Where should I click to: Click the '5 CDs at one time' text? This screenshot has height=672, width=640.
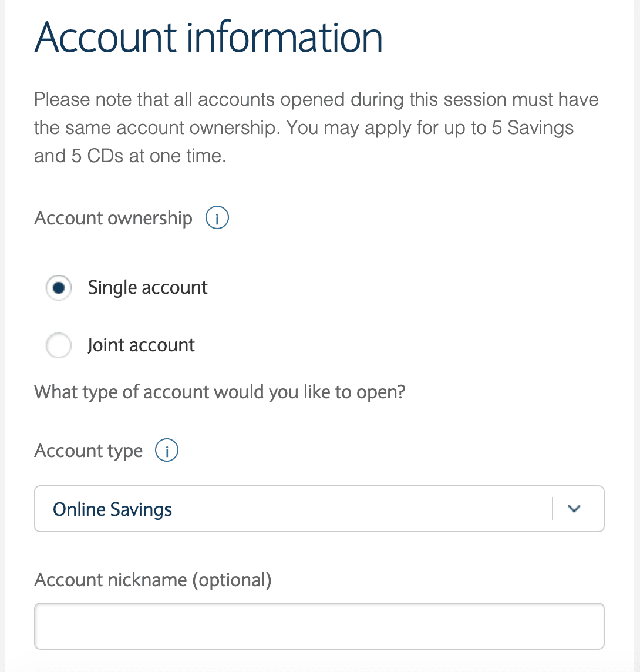click(148, 156)
